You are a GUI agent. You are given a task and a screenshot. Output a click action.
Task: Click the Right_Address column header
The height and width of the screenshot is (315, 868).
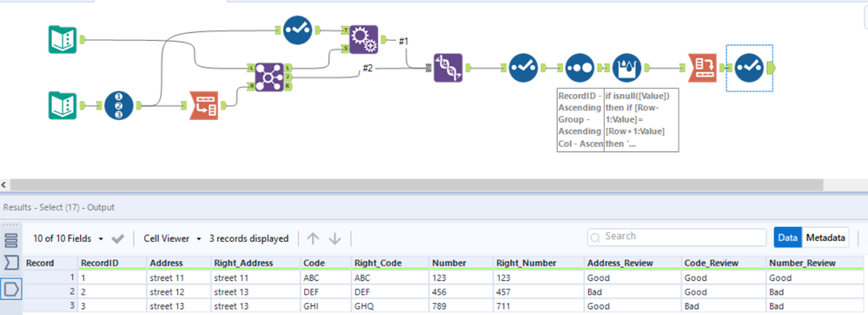coord(255,263)
